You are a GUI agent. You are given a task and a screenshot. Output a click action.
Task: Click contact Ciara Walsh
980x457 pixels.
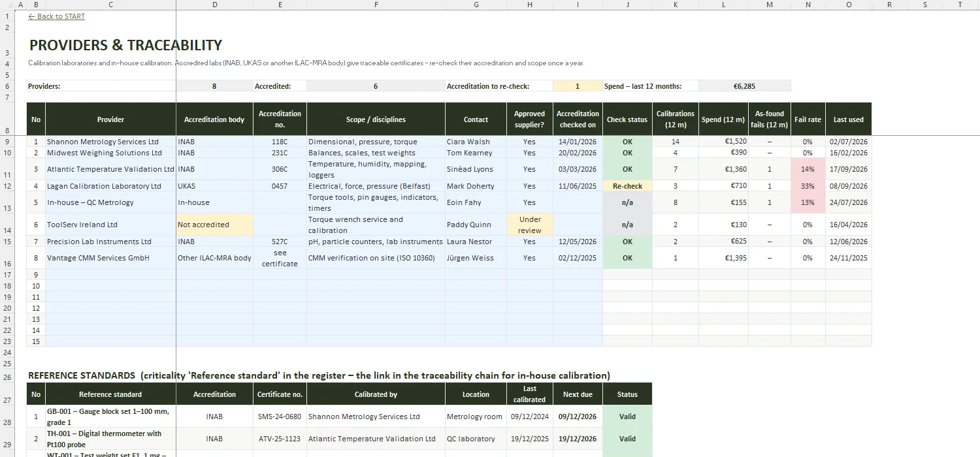click(476, 142)
